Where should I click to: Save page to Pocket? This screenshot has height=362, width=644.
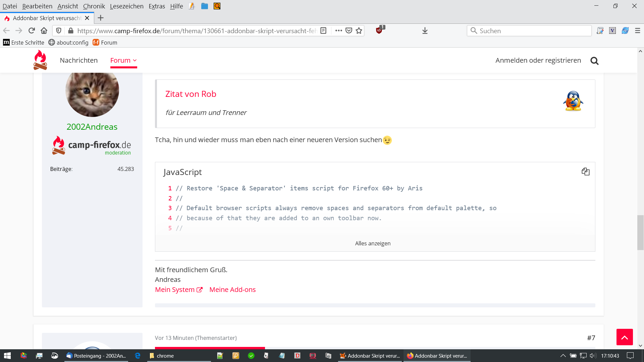point(349,31)
